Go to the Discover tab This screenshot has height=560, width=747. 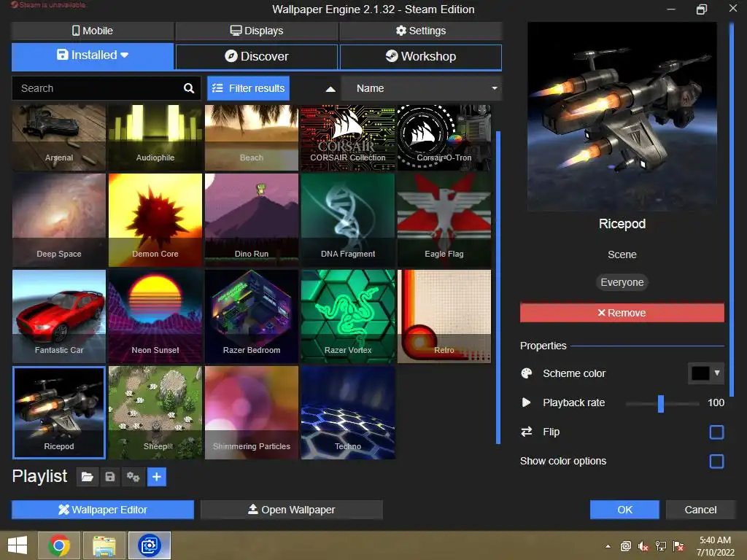pos(257,57)
